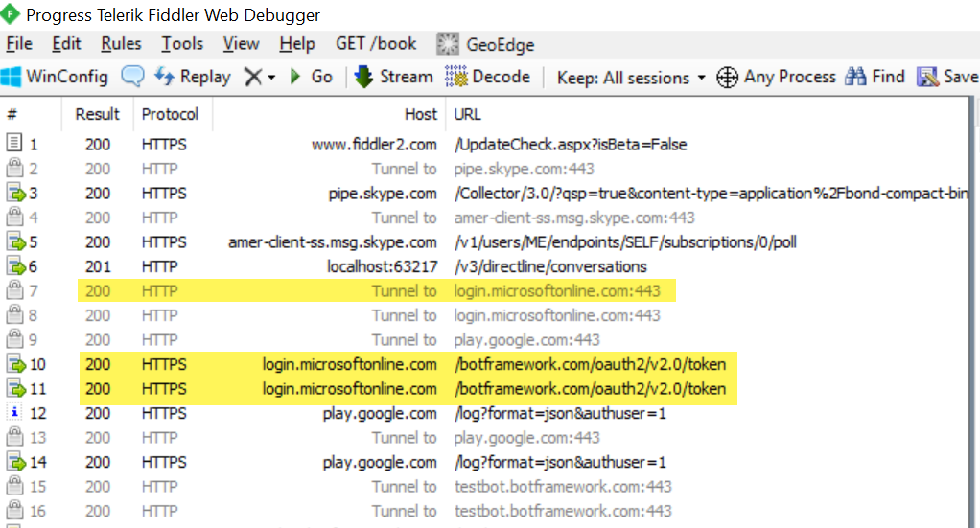The height and width of the screenshot is (528, 980).
Task: Click the lock icon of session 9
Action: pyautogui.click(x=14, y=338)
